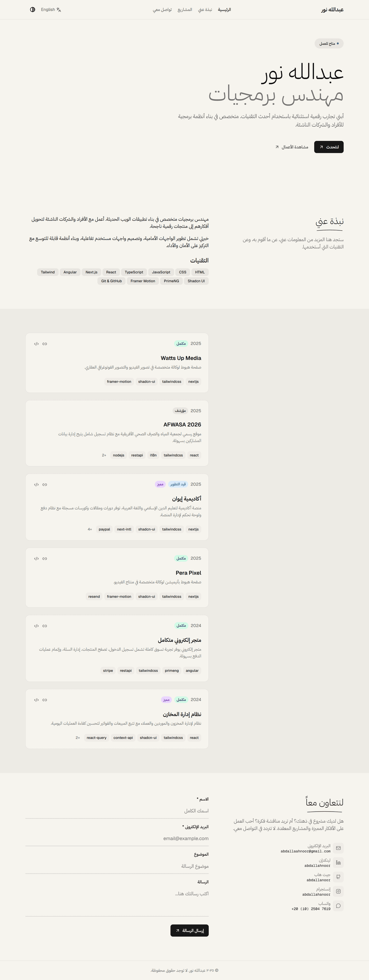Click the لنتحدث button

click(329, 147)
